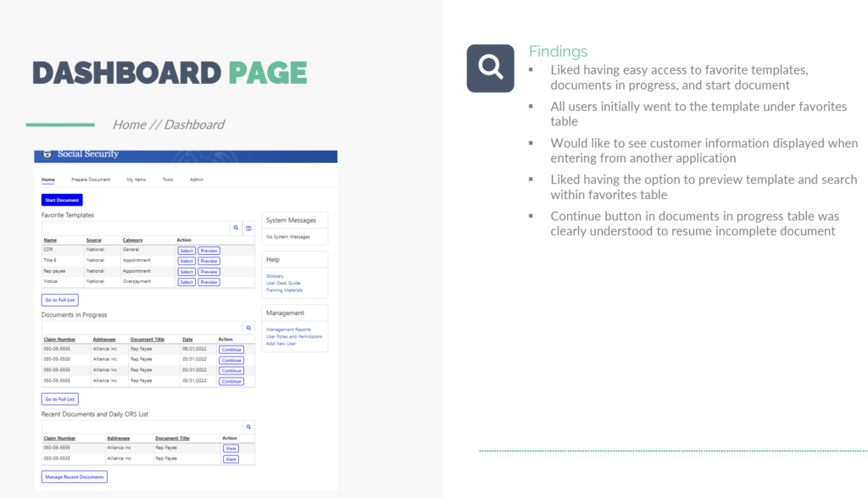Click the large Findings magnifier icon
Image resolution: width=868 pixels, height=498 pixels.
point(491,68)
